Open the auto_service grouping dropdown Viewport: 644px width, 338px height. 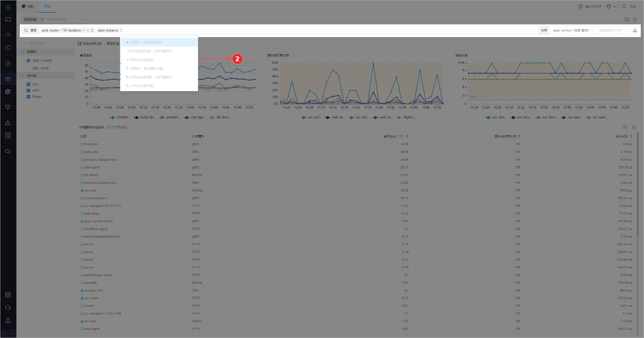(x=573, y=30)
